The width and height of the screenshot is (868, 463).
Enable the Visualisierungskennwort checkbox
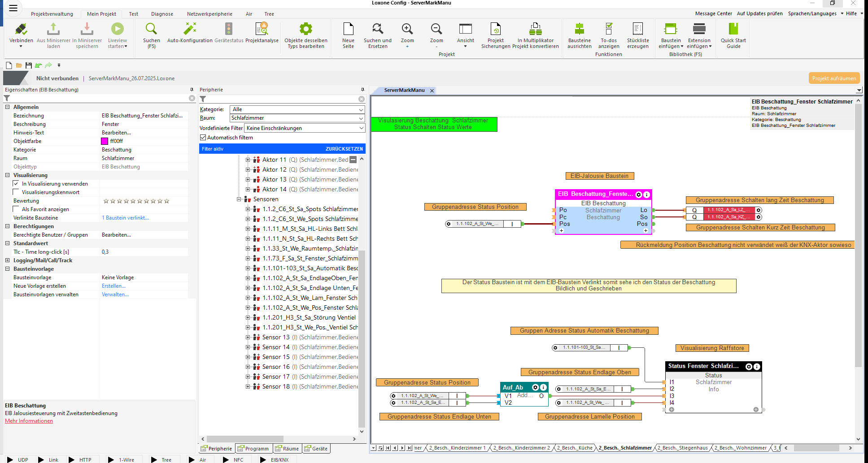click(16, 192)
